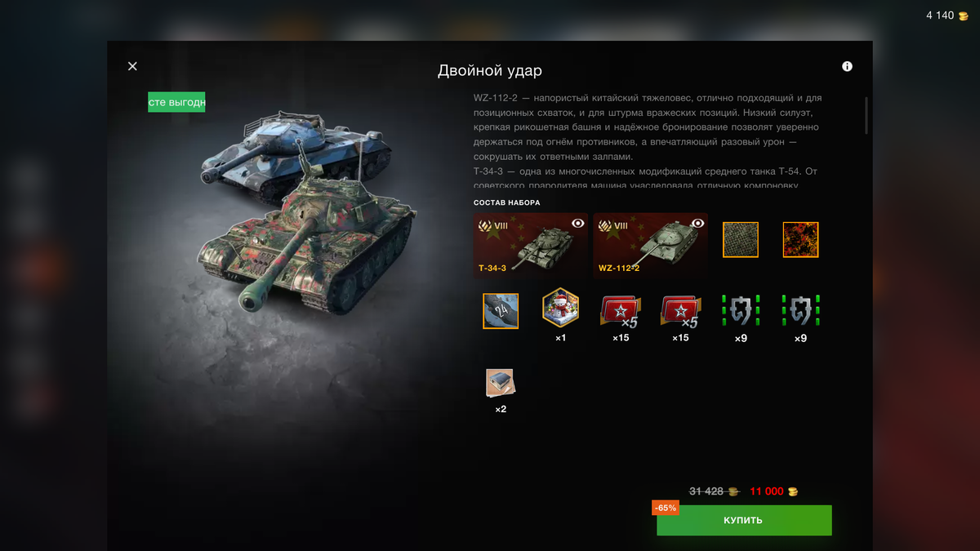This screenshot has width=980, height=551.
Task: Click the number 24 decal item
Action: (x=501, y=311)
